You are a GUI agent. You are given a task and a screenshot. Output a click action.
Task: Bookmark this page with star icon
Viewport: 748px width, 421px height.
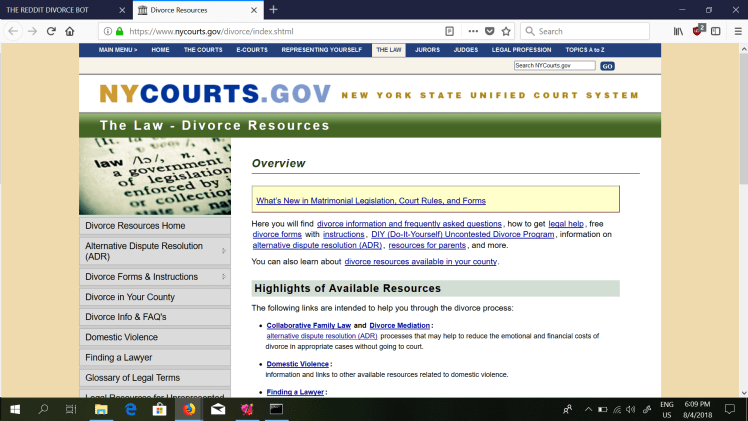pyautogui.click(x=506, y=31)
